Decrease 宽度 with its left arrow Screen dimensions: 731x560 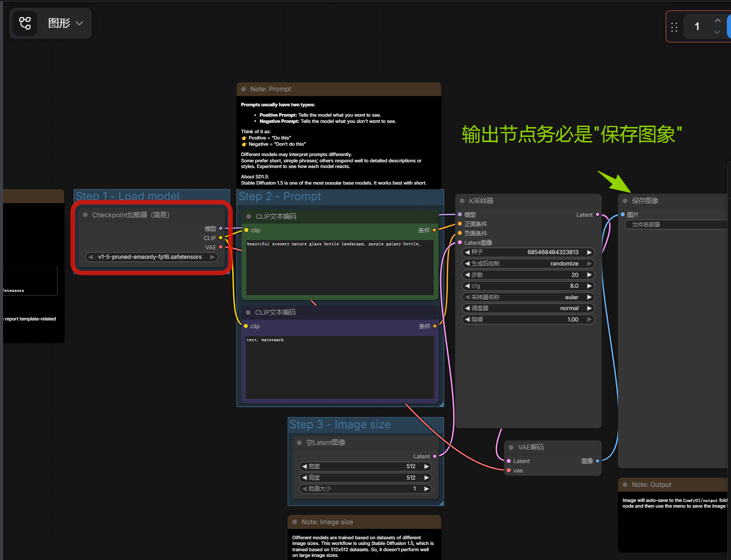pyautogui.click(x=304, y=466)
